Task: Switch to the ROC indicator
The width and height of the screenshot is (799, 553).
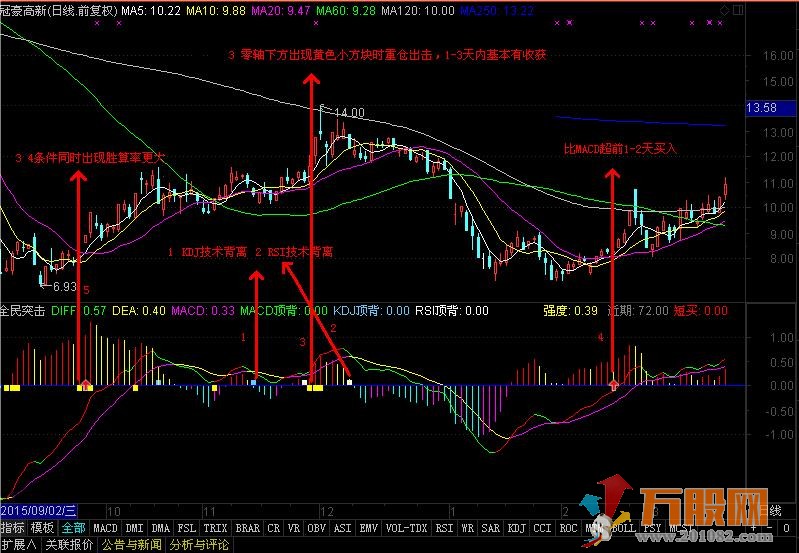Action: 569,528
